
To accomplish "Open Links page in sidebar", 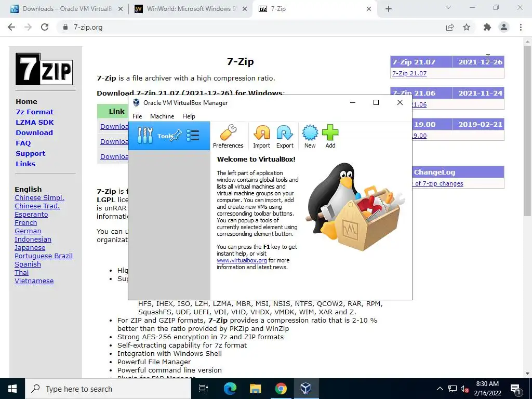I will click(25, 164).
